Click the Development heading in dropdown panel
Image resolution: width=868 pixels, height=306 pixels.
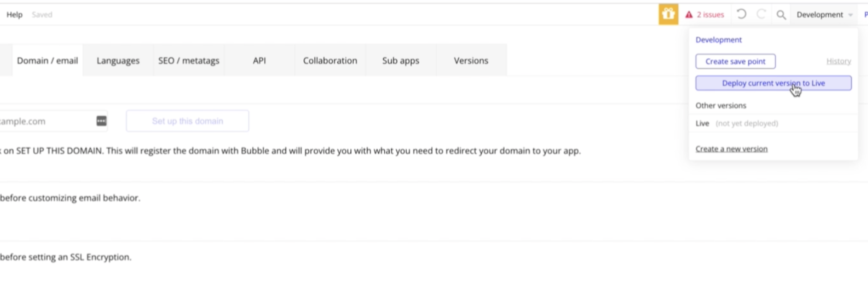pyautogui.click(x=719, y=40)
